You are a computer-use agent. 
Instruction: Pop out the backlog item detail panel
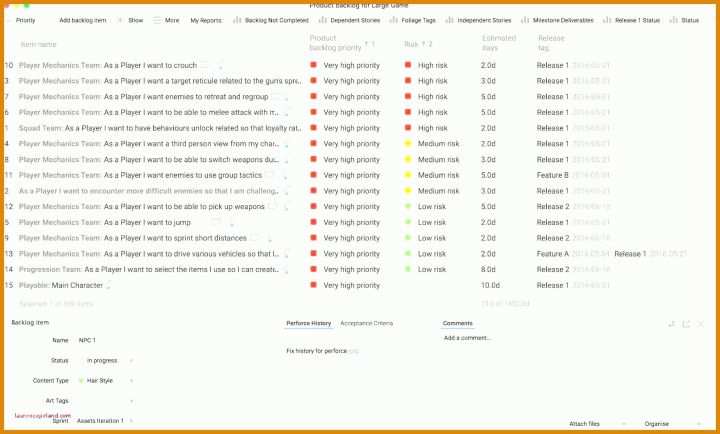coord(686,324)
